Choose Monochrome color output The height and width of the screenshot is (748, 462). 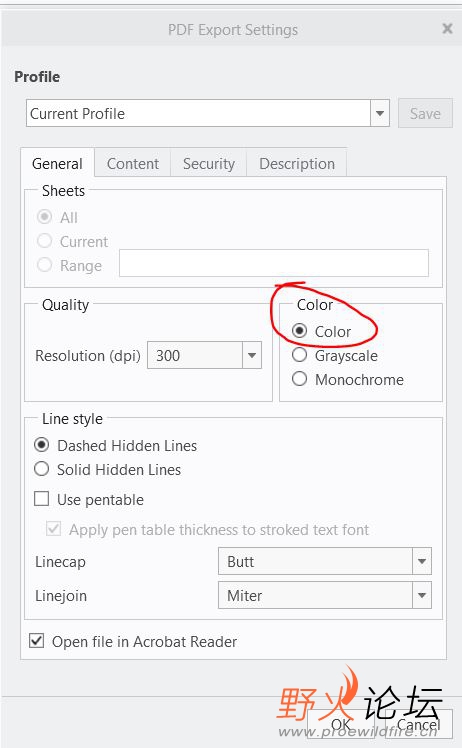pyautogui.click(x=299, y=379)
